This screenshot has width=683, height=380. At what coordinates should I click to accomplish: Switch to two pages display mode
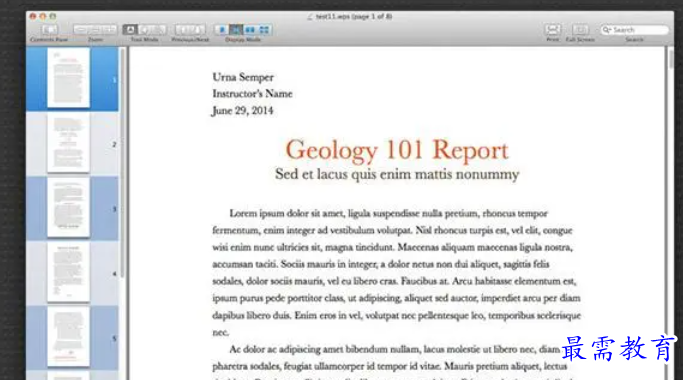(250, 30)
